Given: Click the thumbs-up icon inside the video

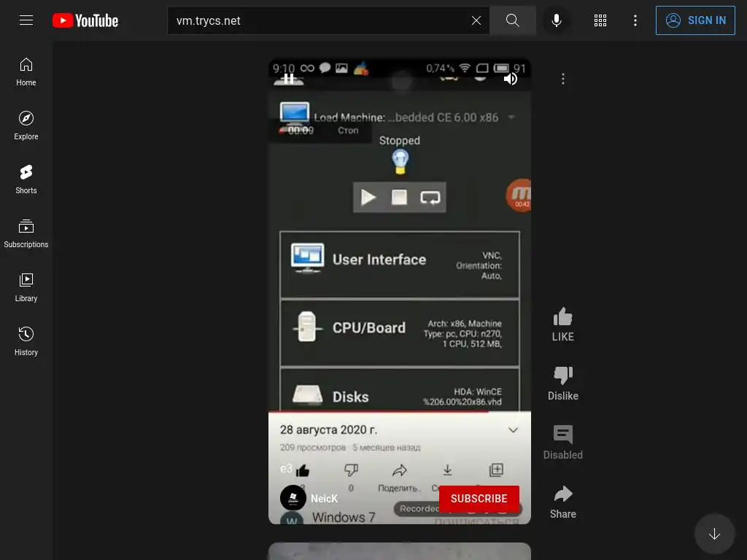Looking at the screenshot, I should pos(303,471).
